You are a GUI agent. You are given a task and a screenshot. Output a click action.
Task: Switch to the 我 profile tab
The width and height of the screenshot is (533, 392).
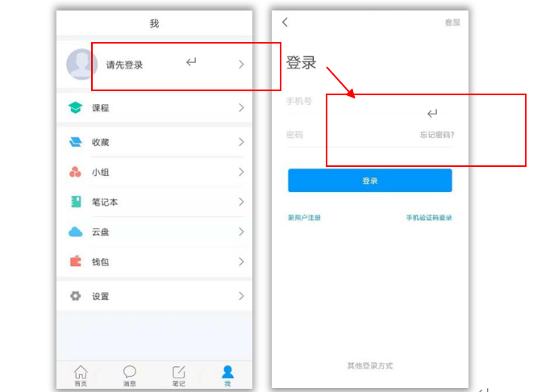pyautogui.click(x=227, y=376)
